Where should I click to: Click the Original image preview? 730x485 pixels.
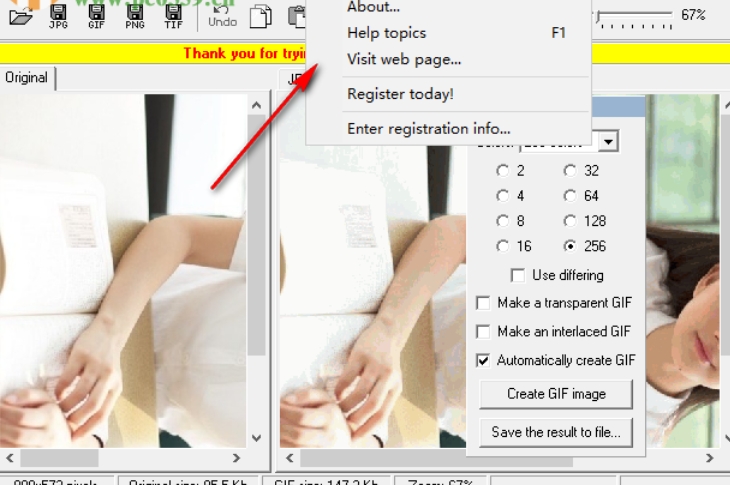point(123,271)
